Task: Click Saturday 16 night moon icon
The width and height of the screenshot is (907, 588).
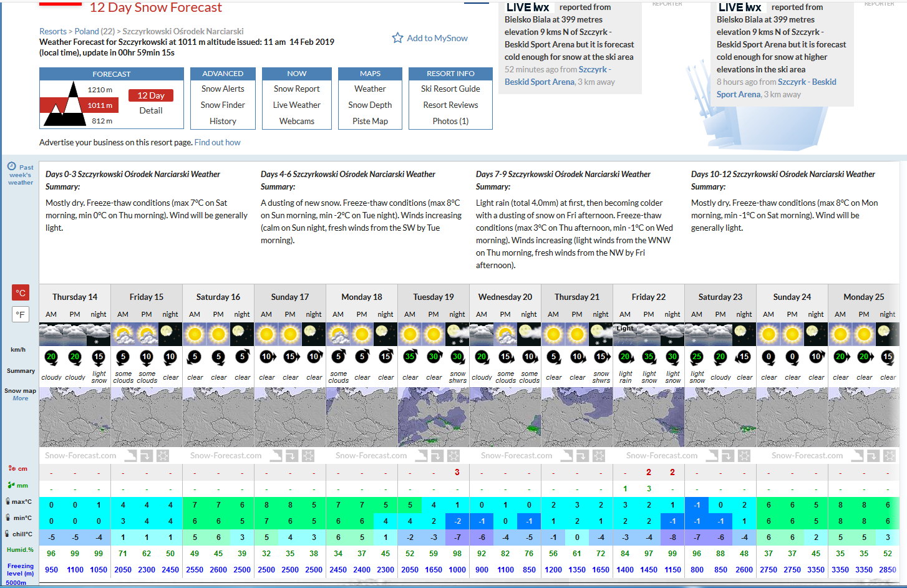Action: point(242,335)
